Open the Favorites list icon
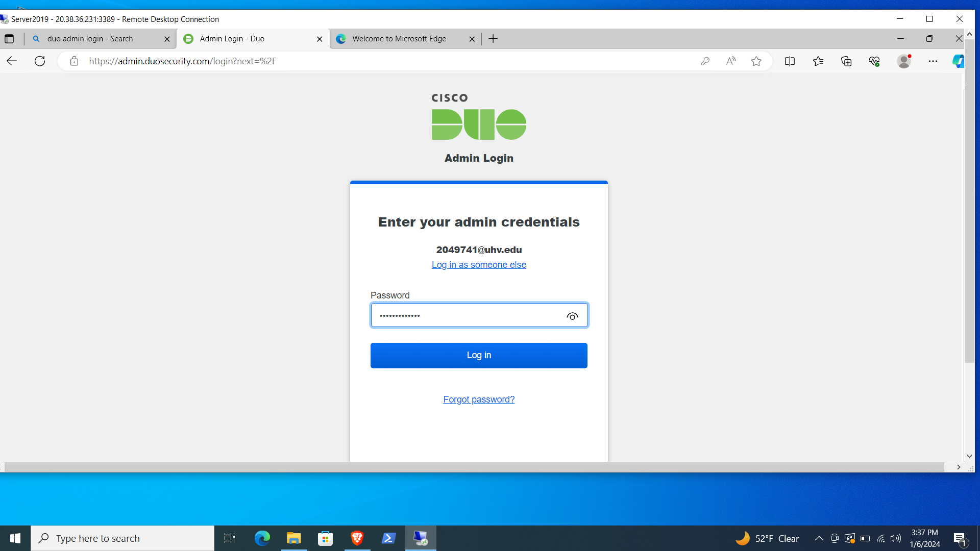 pyautogui.click(x=818, y=61)
